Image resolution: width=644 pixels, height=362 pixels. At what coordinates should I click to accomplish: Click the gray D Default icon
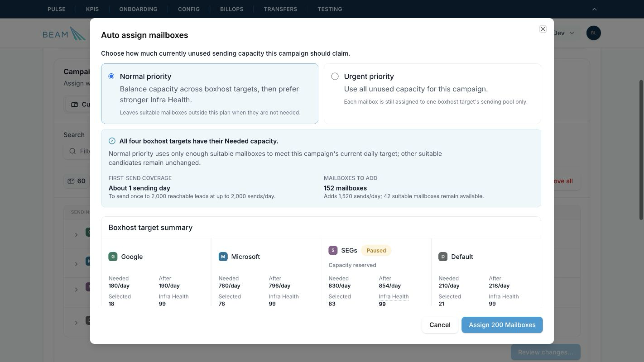[x=443, y=257]
